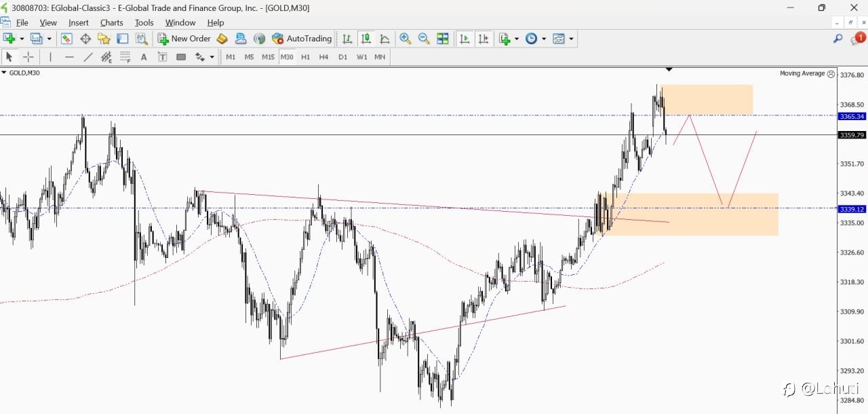Open the Market gold bag icon

222,39
